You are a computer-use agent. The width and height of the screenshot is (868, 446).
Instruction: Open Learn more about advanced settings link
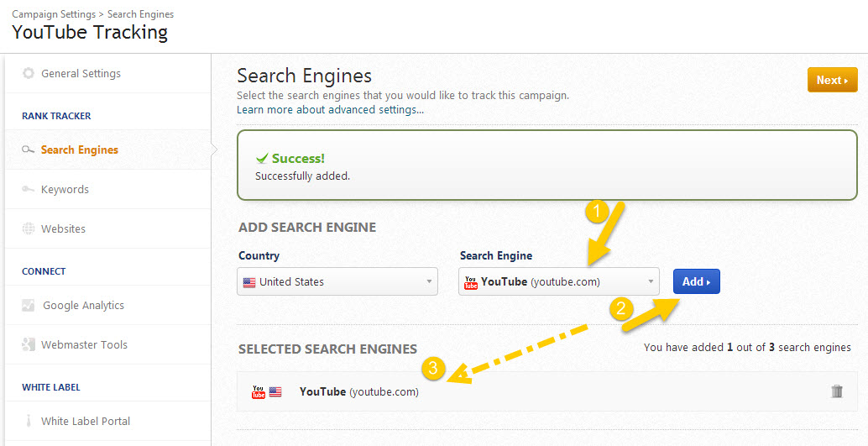[330, 110]
